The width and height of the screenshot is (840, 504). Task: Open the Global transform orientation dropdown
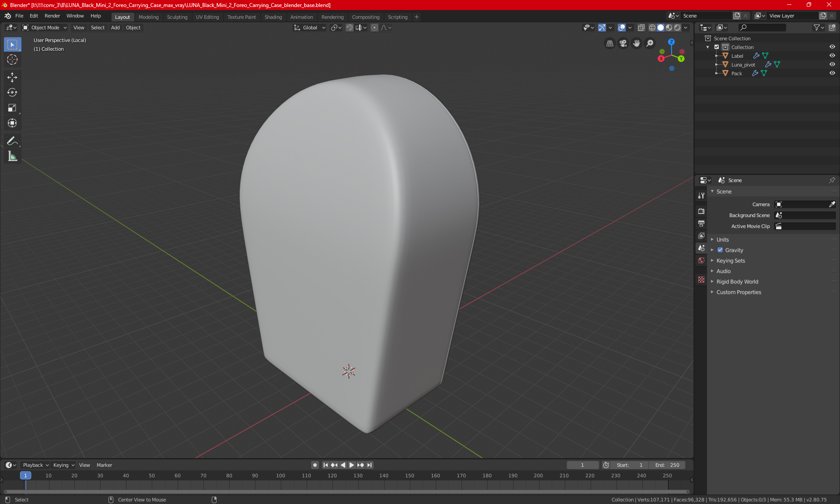click(x=310, y=28)
